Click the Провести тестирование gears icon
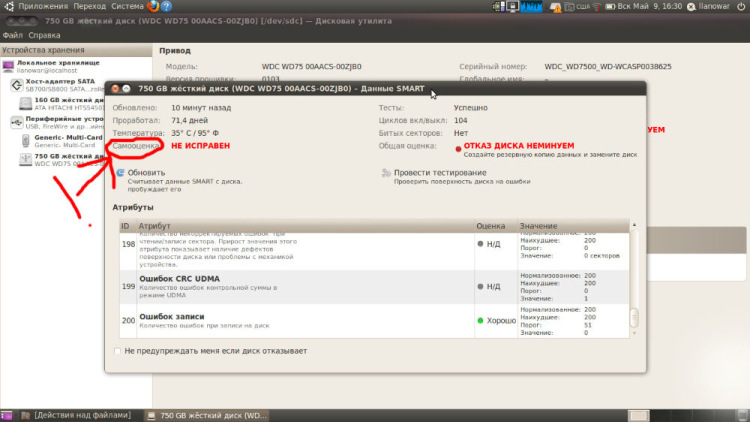The width and height of the screenshot is (750, 422). coord(386,173)
